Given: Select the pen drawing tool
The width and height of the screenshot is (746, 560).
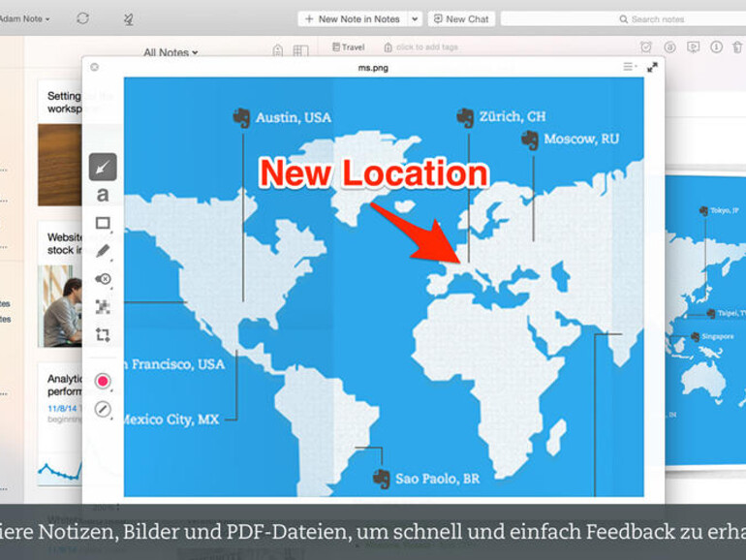Looking at the screenshot, I should tap(103, 251).
